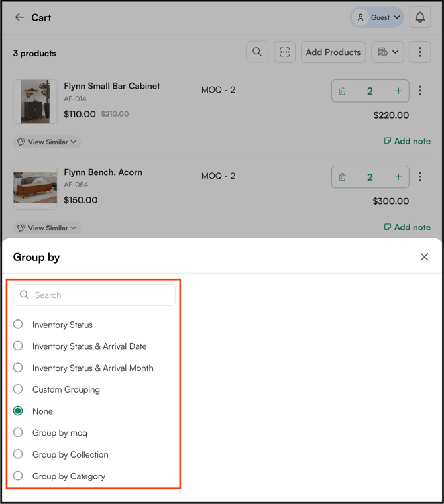Viewport: 444px width, 504px height.
Task: Open the barcode scanner icon
Action: pyautogui.click(x=285, y=52)
